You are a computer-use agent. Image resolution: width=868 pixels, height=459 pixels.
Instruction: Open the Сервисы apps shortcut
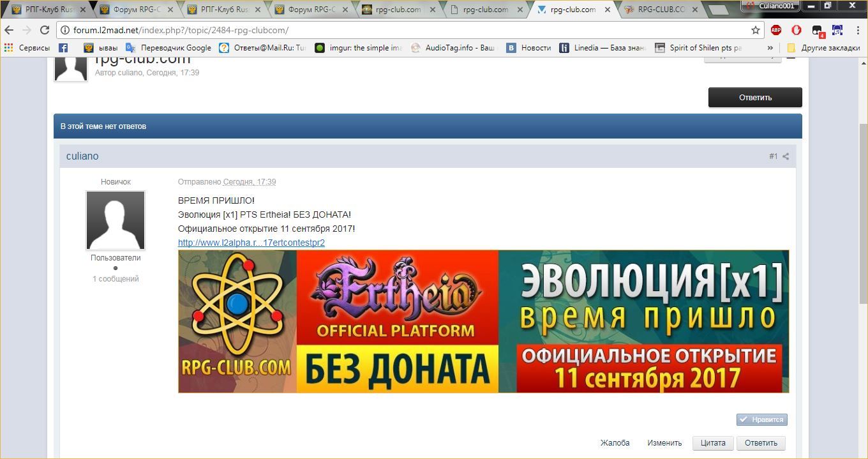(27, 48)
